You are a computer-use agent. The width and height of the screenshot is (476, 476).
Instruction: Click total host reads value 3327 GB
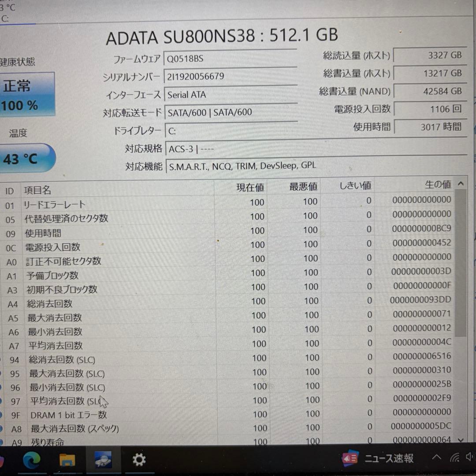[430, 56]
